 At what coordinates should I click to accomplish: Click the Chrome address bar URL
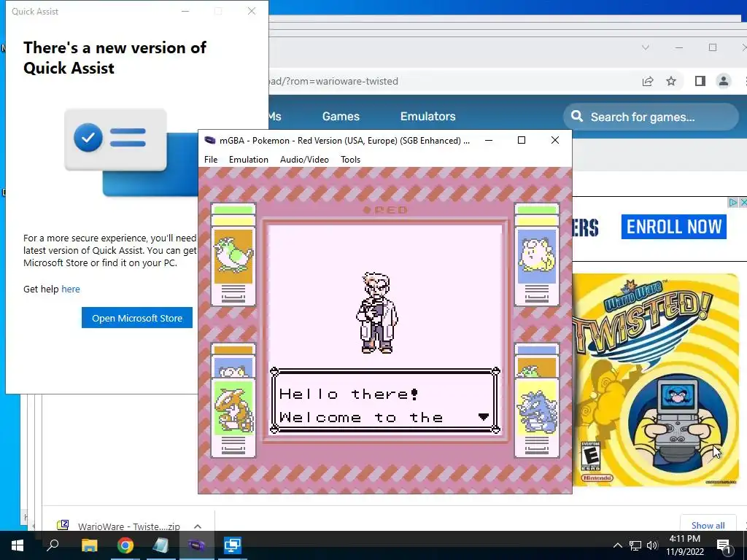coord(333,82)
